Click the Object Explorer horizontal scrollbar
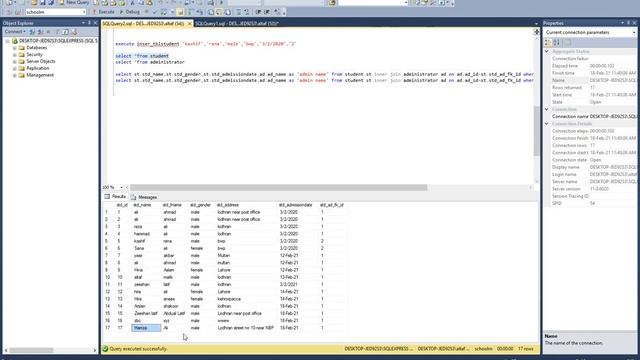 pos(31,350)
